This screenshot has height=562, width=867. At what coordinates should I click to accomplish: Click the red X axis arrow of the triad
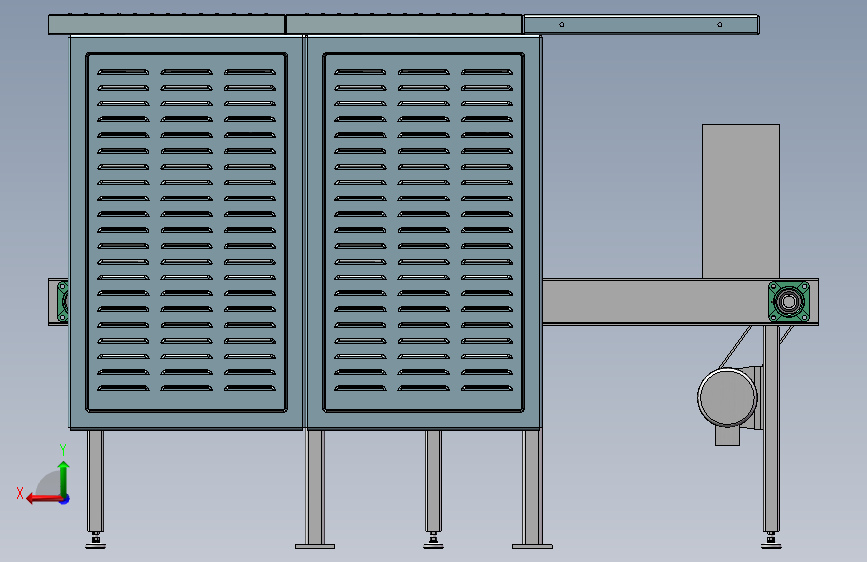pyautogui.click(x=44, y=499)
